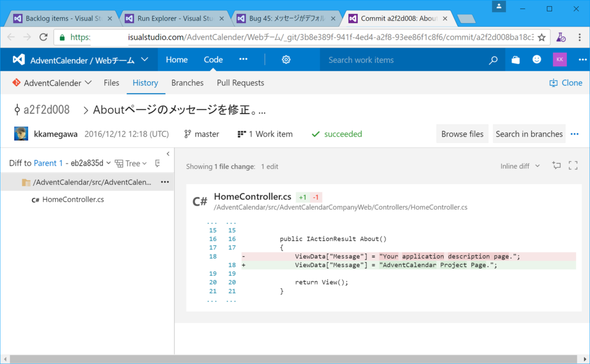Screen dimensions: 590x364
Task: Click kkamegawa's avatar picture
Action: tap(21, 134)
